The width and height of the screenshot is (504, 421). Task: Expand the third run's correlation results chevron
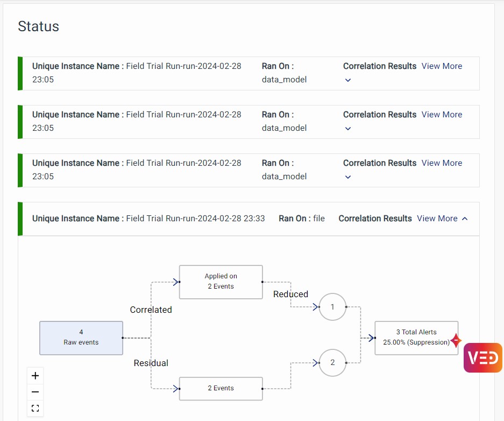click(x=348, y=177)
